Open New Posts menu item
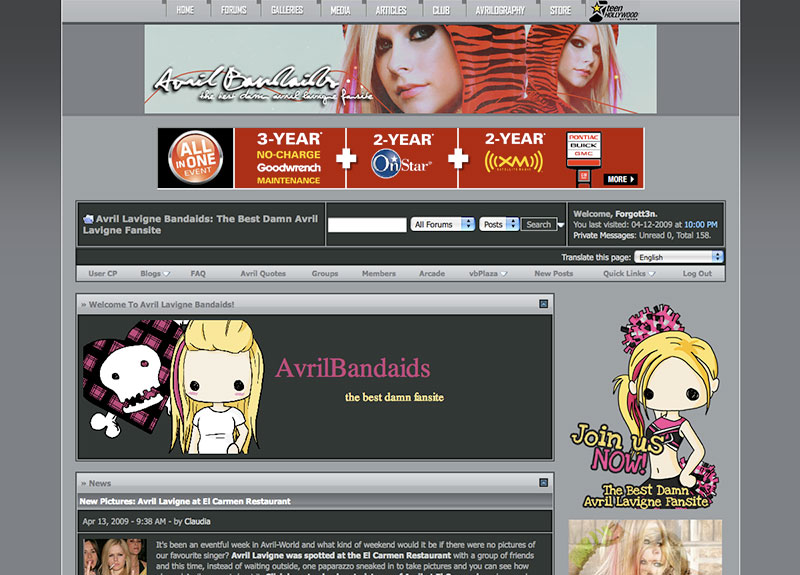 pos(554,273)
